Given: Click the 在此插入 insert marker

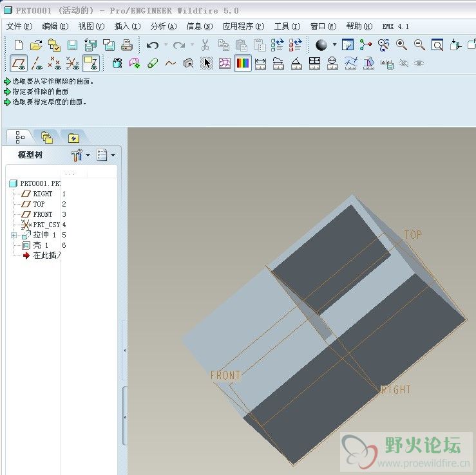Looking at the screenshot, I should point(42,256).
